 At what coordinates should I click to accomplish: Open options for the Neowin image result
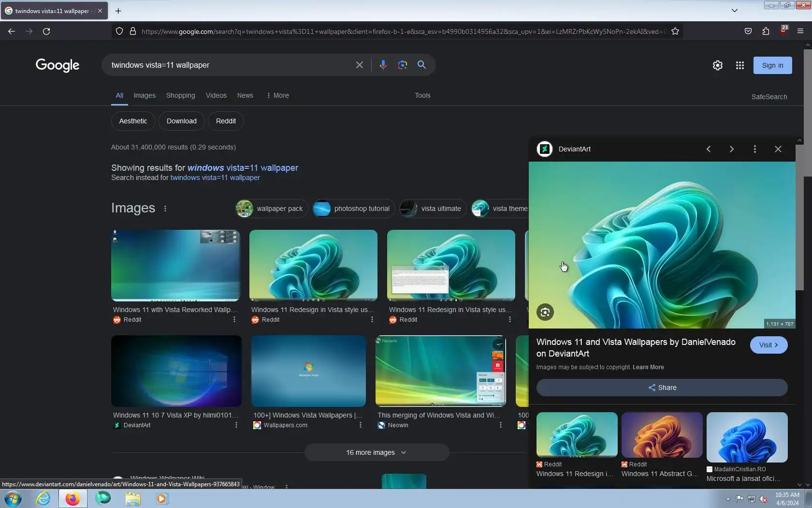click(x=501, y=425)
